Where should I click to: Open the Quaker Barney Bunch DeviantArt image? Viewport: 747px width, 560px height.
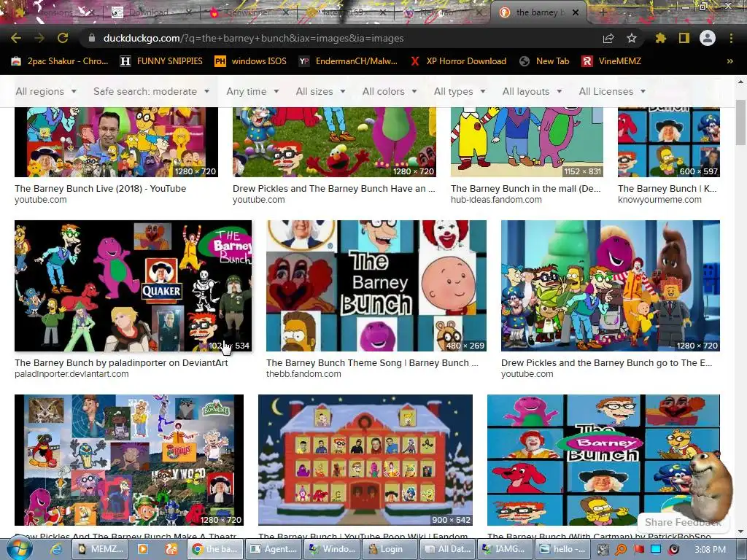click(133, 286)
